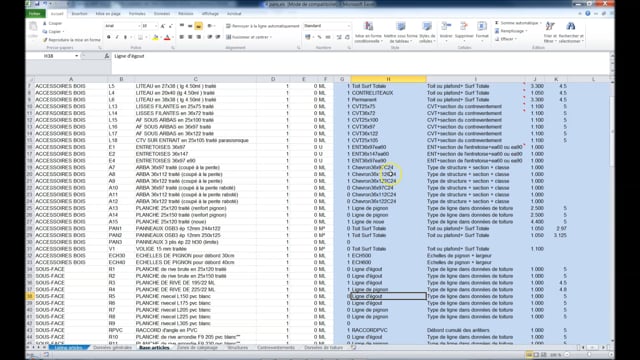Open Rechercher et sélectionner
The image size is (640, 360).
(571, 32)
